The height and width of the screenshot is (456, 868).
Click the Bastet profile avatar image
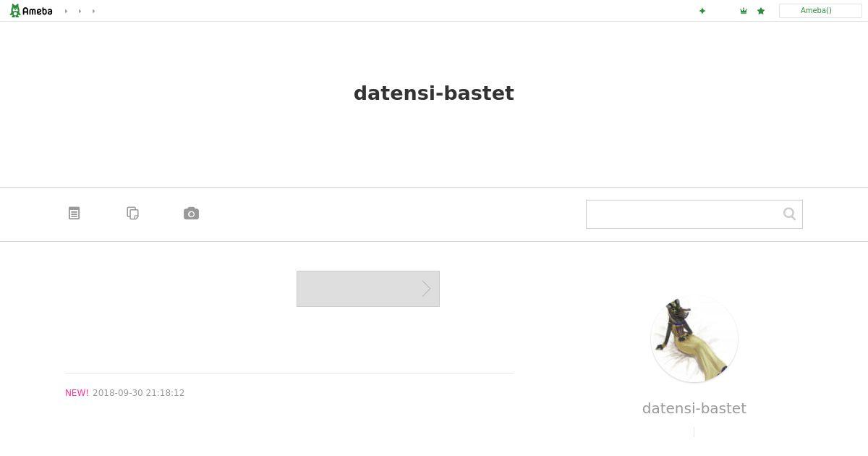click(694, 339)
